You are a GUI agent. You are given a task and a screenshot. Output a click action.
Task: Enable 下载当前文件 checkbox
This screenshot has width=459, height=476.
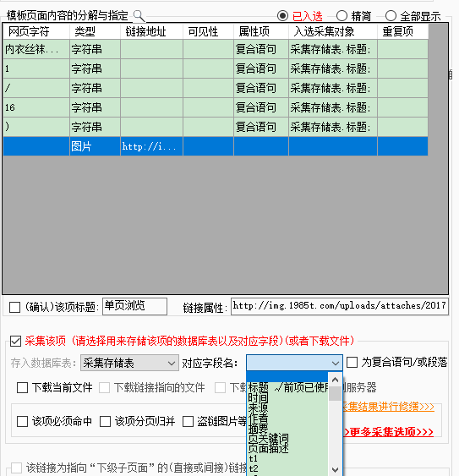point(23,388)
